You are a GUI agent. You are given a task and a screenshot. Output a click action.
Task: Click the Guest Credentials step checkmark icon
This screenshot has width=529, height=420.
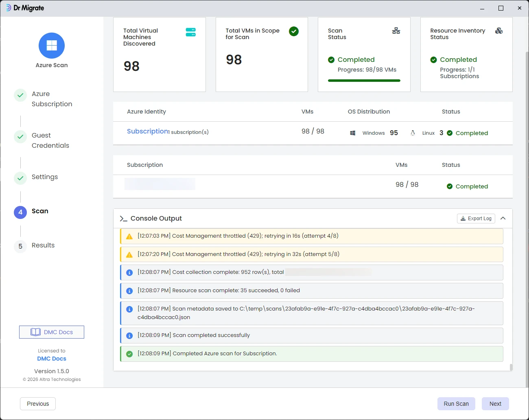(20, 137)
